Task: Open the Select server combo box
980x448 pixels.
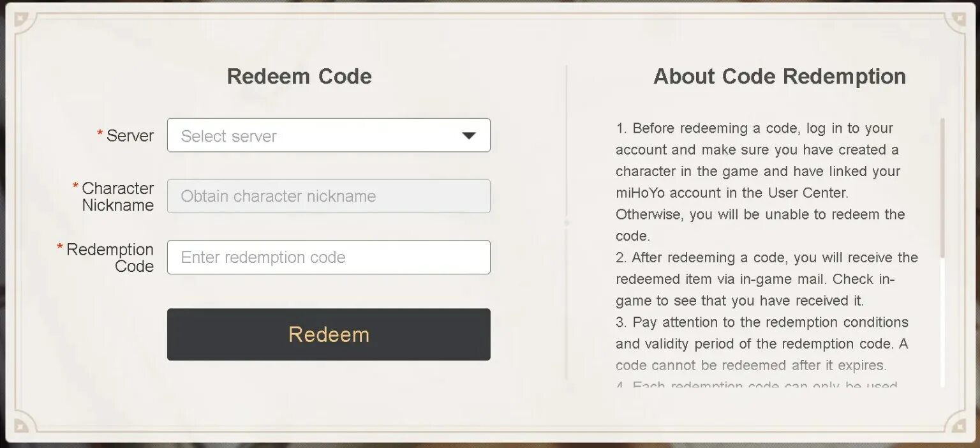Action: coord(329,135)
